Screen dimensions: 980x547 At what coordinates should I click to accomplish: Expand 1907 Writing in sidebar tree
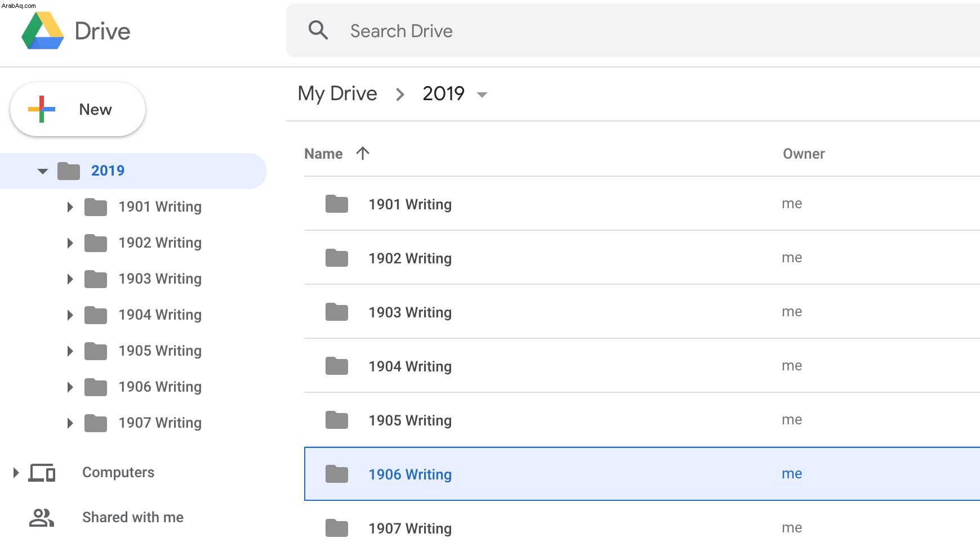pos(70,423)
